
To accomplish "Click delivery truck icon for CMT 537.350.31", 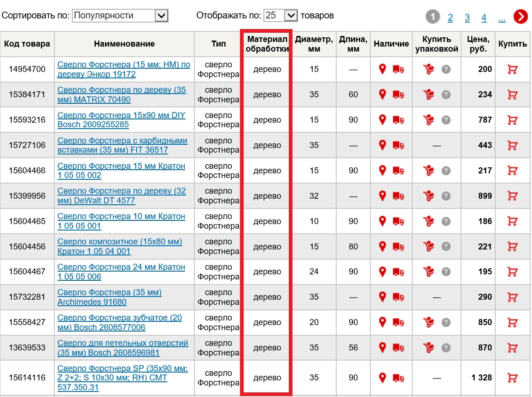I will [398, 378].
